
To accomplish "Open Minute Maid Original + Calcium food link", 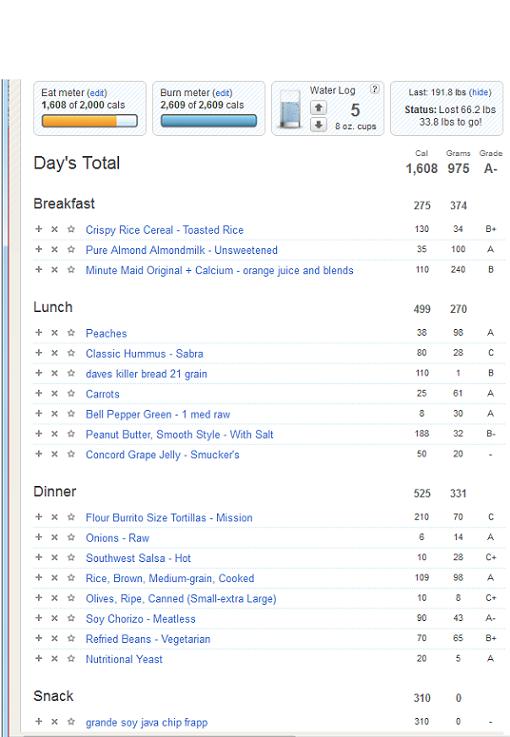I will pos(219,270).
